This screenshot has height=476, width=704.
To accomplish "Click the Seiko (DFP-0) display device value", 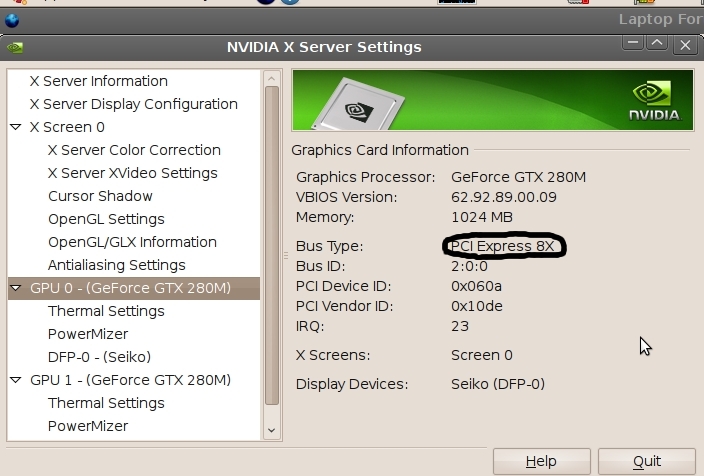I will (x=498, y=384).
